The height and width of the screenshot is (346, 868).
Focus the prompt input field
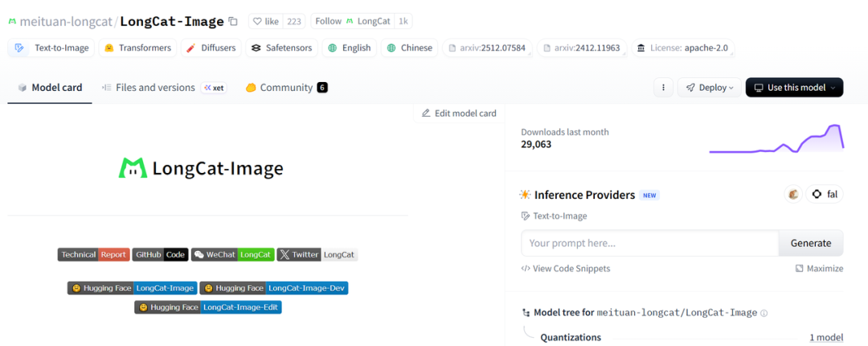650,243
